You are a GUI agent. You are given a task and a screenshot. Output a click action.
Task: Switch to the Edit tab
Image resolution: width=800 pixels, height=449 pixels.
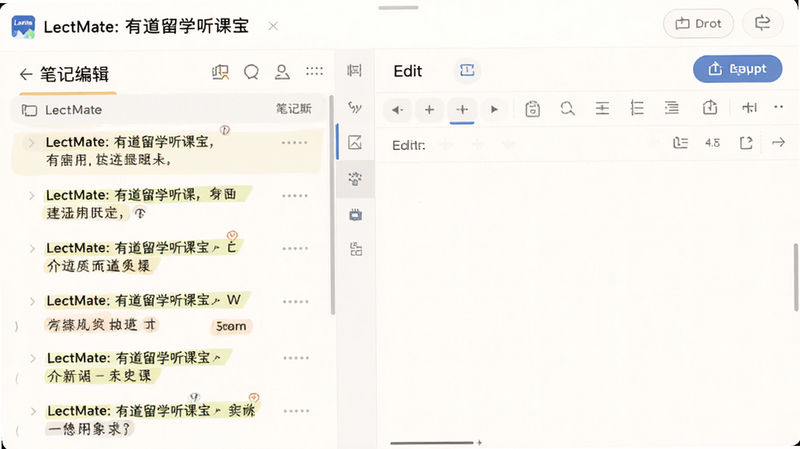pos(408,71)
